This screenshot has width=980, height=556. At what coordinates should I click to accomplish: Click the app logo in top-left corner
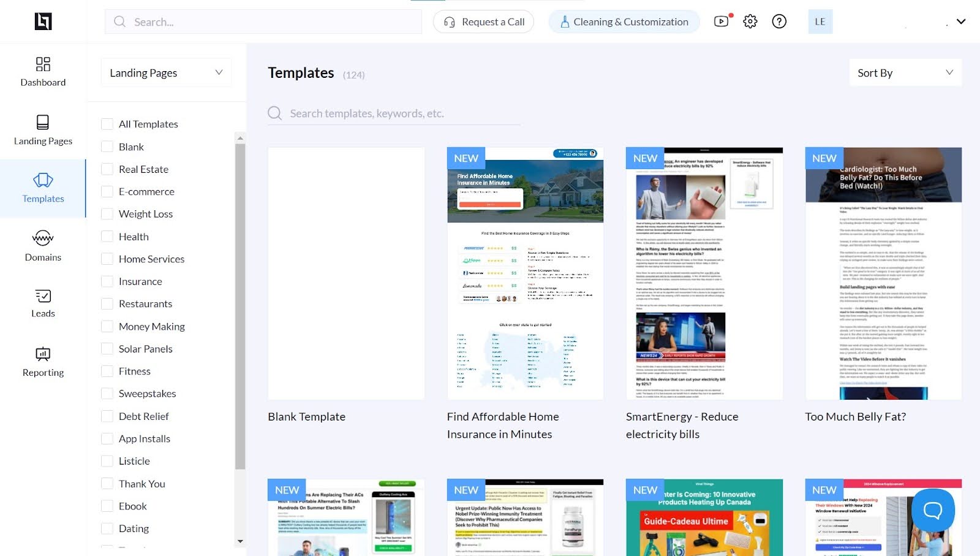click(x=43, y=21)
